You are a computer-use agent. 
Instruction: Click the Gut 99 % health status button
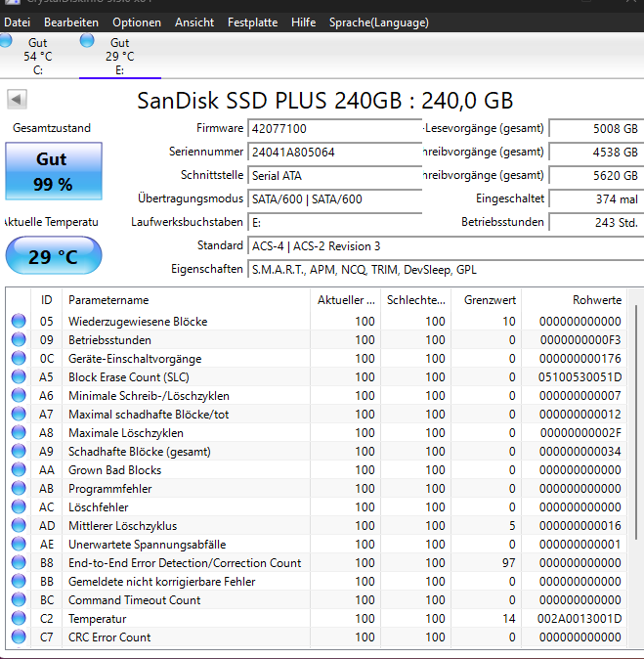tap(54, 171)
